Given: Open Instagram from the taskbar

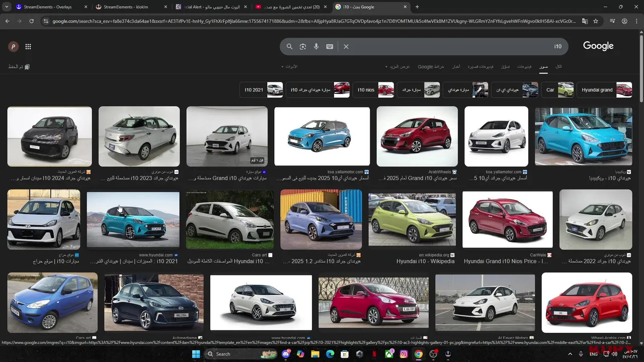Looking at the screenshot, I should pyautogui.click(x=404, y=354).
